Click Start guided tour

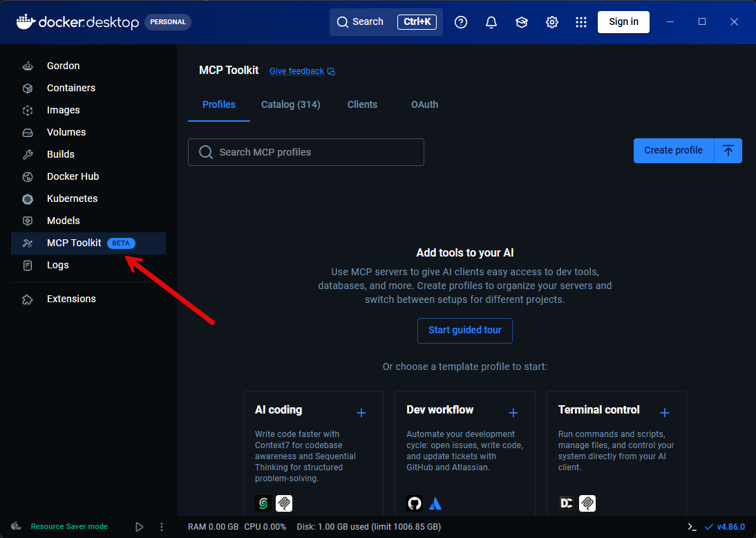point(465,331)
